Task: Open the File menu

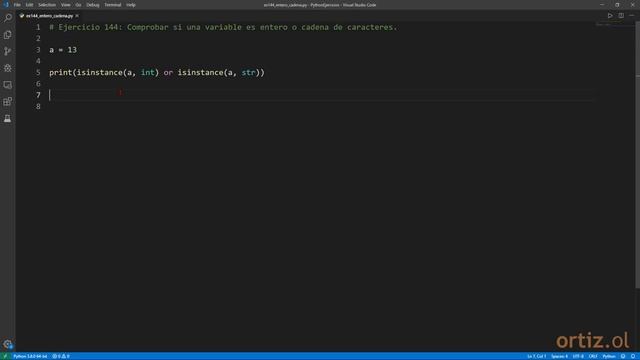Action: (x=17, y=5)
